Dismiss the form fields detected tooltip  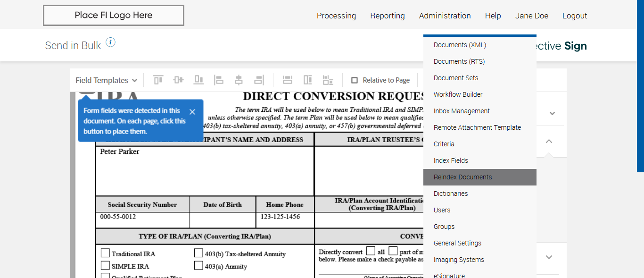(192, 112)
